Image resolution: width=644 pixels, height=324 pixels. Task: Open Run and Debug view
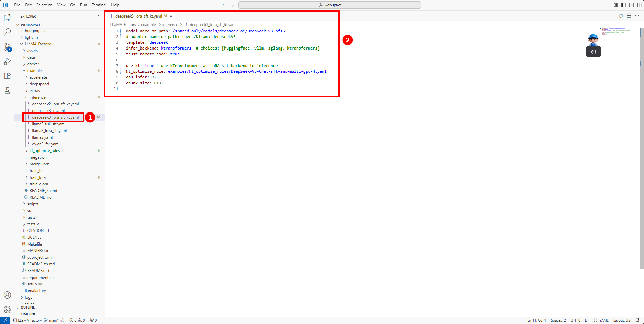point(7,61)
